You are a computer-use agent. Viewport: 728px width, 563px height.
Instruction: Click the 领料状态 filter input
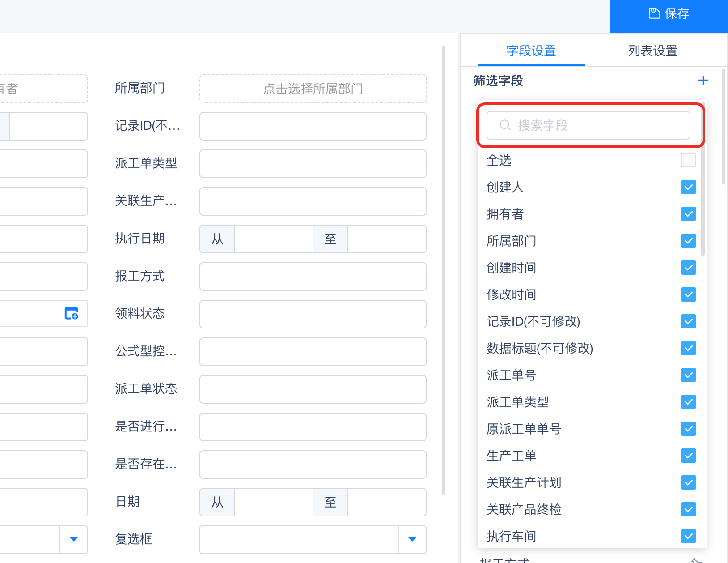tap(313, 314)
